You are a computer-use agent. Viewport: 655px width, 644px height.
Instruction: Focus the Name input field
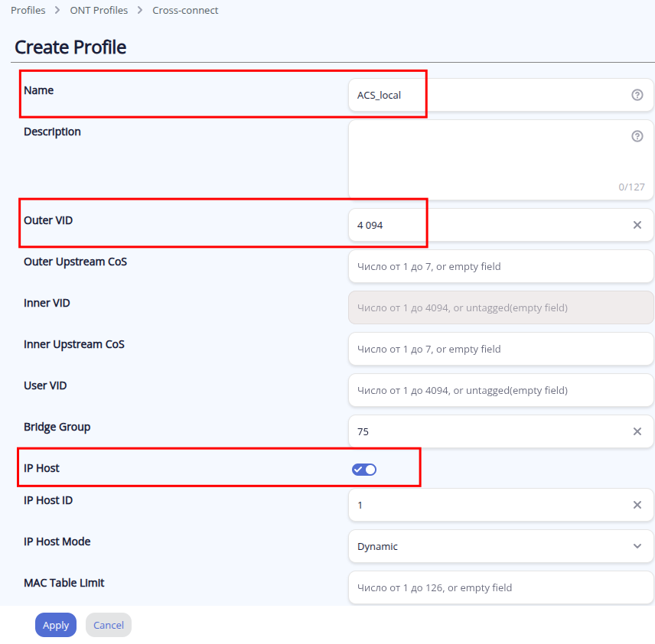coord(490,95)
